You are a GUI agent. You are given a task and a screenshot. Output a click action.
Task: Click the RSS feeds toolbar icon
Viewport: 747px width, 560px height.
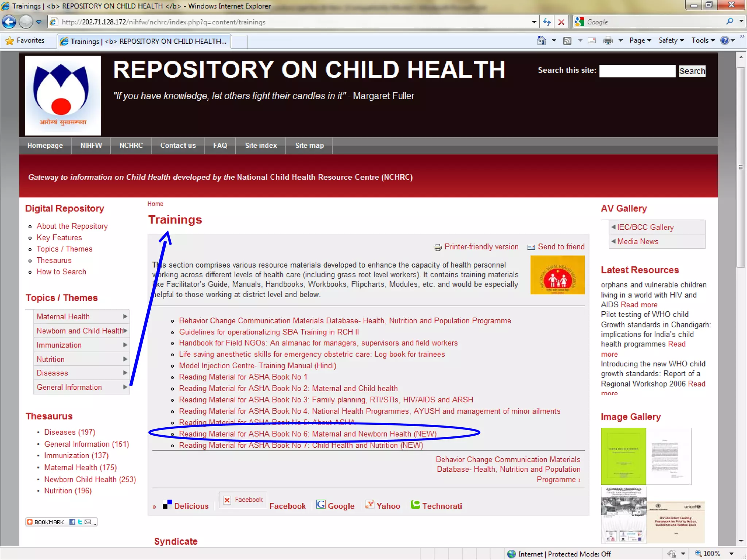pyautogui.click(x=567, y=41)
